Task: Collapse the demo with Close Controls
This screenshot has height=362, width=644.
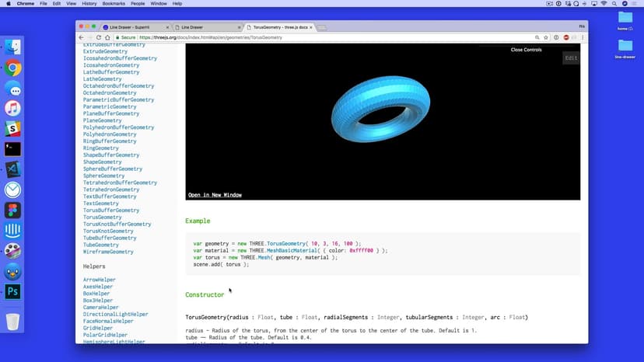Action: click(526, 50)
